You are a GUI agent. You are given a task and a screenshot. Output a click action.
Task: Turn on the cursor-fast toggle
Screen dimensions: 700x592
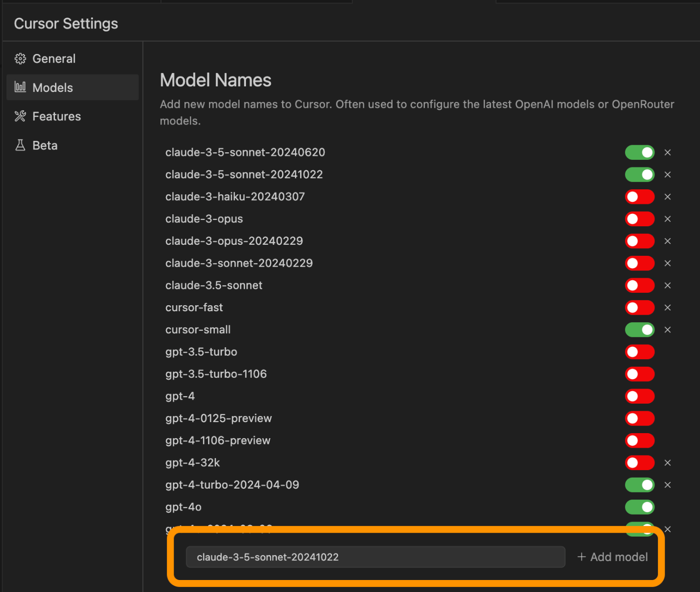point(639,307)
